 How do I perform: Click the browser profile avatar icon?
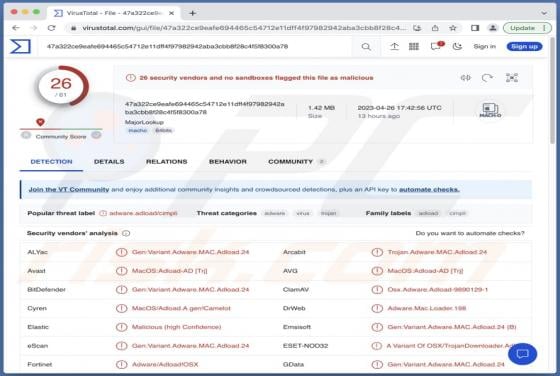493,28
